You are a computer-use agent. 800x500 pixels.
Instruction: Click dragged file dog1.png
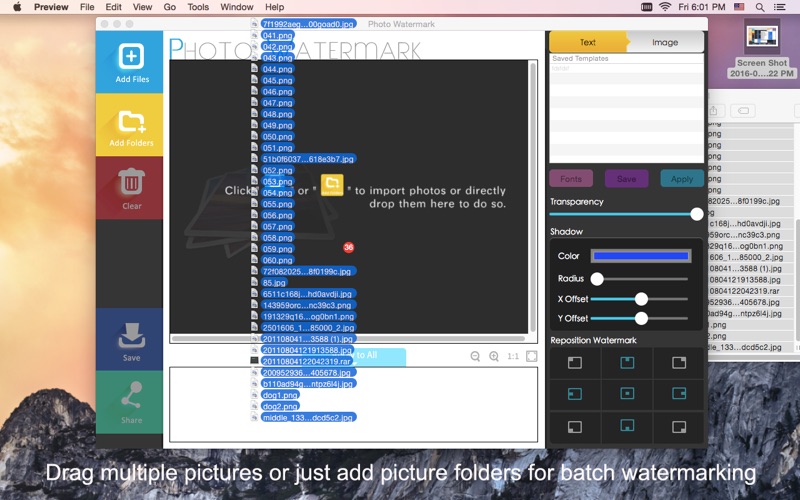[280, 395]
